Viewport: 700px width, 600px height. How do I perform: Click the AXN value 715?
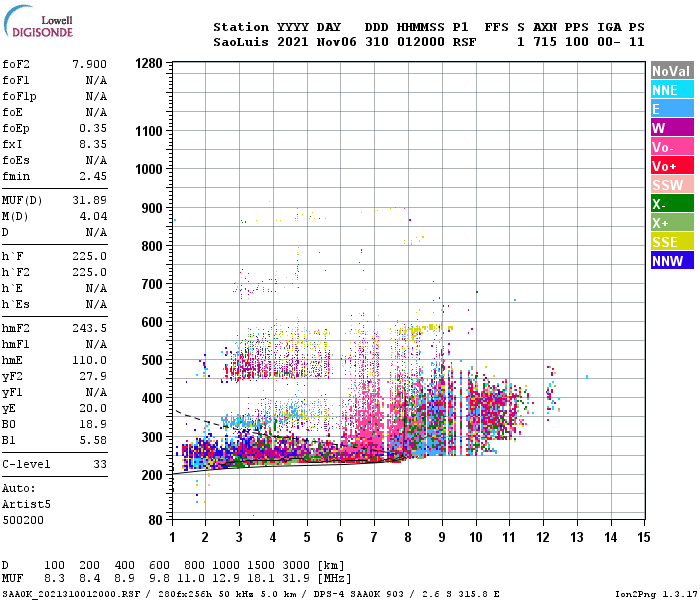pos(545,42)
